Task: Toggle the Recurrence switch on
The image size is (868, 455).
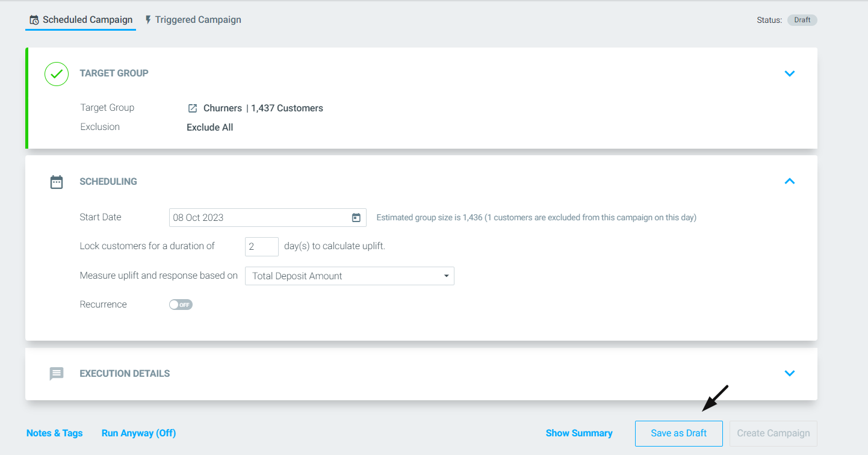Action: (181, 305)
